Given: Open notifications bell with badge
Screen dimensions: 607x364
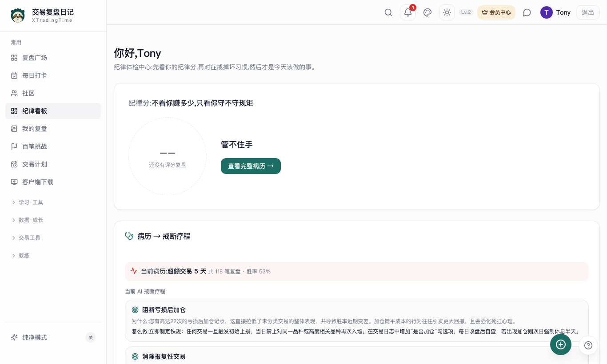Looking at the screenshot, I should pos(408,12).
